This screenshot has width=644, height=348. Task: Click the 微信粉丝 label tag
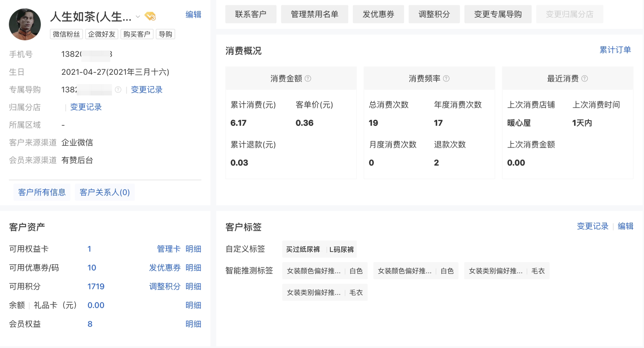pyautogui.click(x=66, y=34)
